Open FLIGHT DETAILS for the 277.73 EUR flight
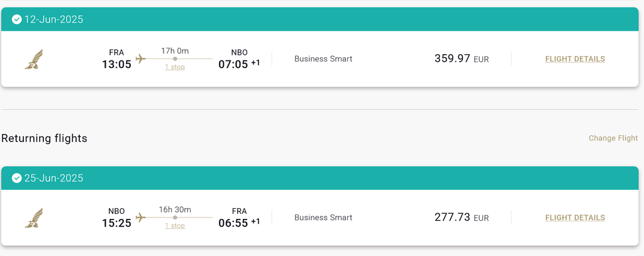 point(575,218)
